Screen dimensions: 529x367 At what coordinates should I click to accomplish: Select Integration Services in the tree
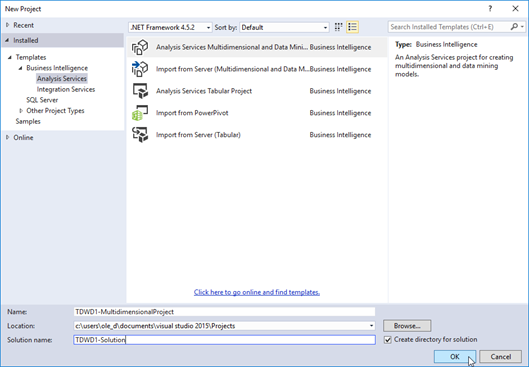(x=66, y=89)
